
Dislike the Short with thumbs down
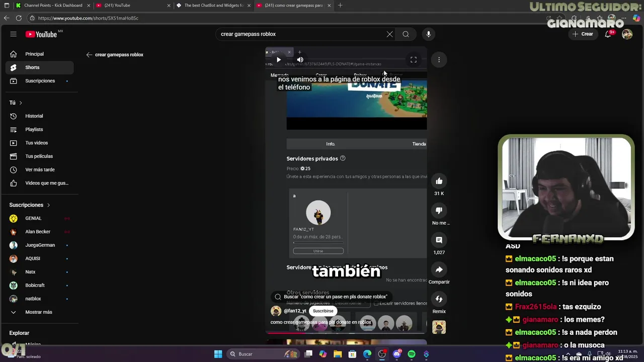pos(439,211)
